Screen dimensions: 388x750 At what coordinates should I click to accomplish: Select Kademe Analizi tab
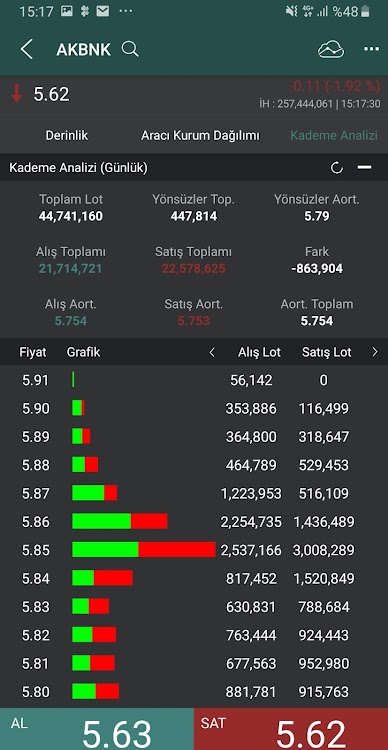pyautogui.click(x=334, y=135)
